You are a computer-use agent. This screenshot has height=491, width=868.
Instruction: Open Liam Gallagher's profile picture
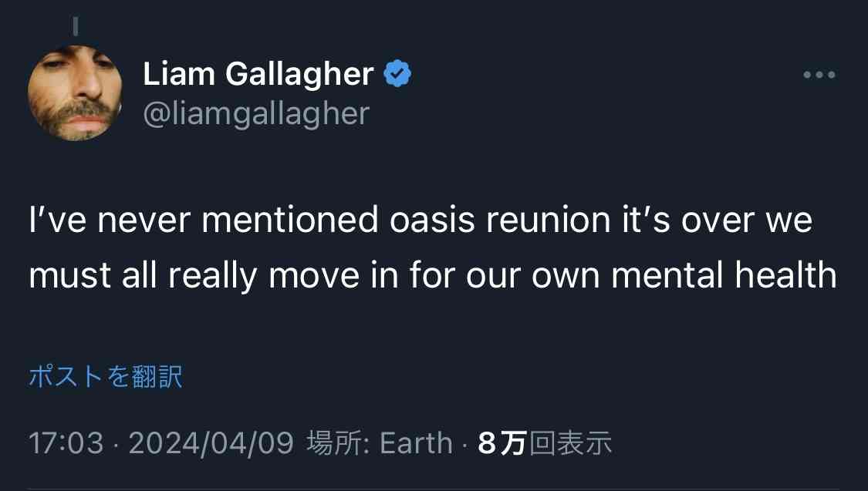(x=75, y=93)
